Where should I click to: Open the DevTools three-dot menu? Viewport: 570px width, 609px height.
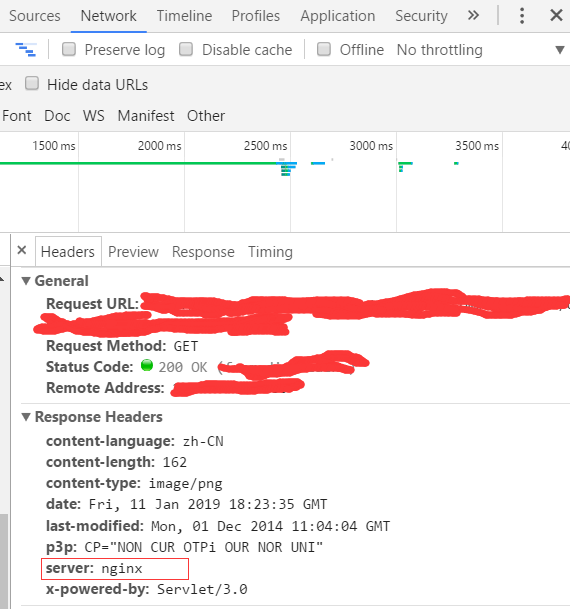522,16
